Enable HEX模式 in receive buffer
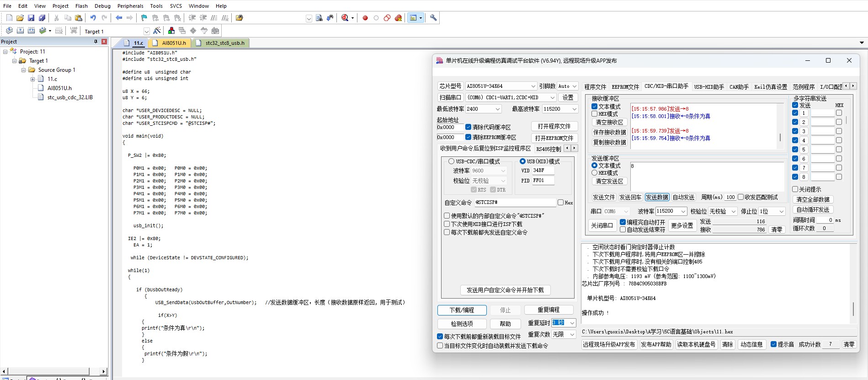Screen dimensions: 868x380 coord(595,114)
